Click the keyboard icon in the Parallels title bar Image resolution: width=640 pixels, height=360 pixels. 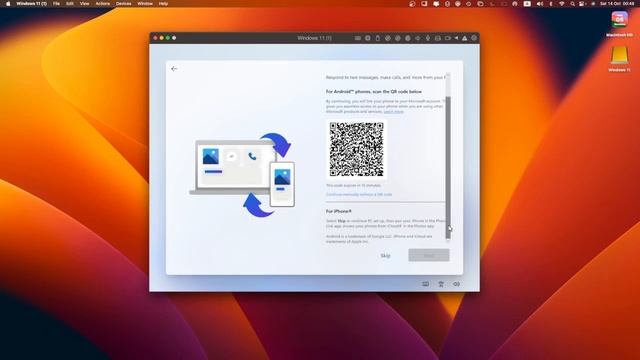pos(358,38)
